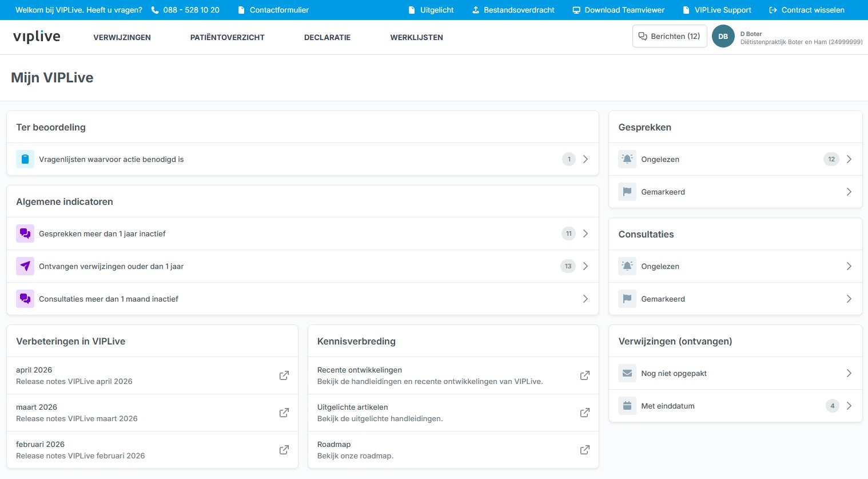This screenshot has width=868, height=479.
Task: Open chevron for Consultaties Ongelezen
Action: click(849, 266)
